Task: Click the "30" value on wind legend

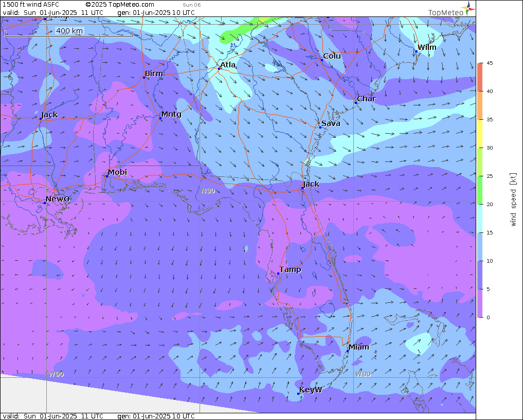Action: pyautogui.click(x=490, y=148)
